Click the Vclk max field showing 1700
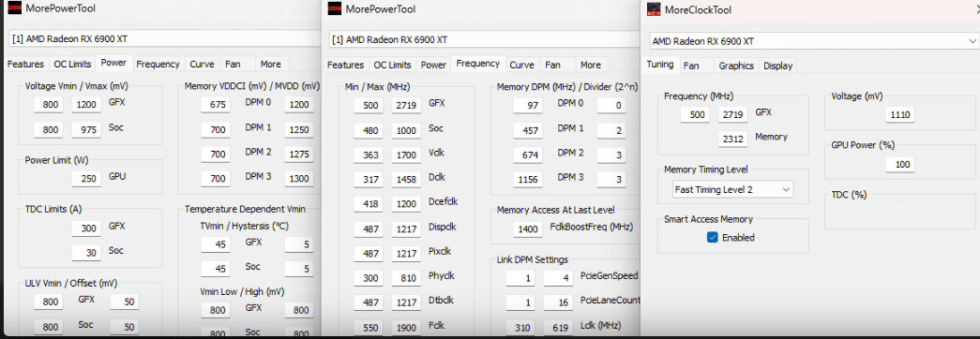The width and height of the screenshot is (980, 339). [x=407, y=155]
